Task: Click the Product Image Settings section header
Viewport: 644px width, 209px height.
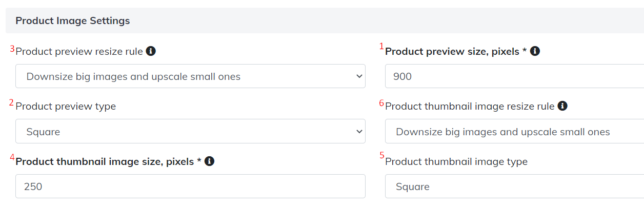Action: 72,21
